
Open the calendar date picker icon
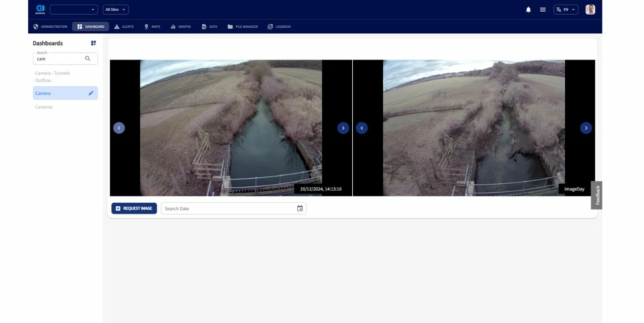pos(300,208)
